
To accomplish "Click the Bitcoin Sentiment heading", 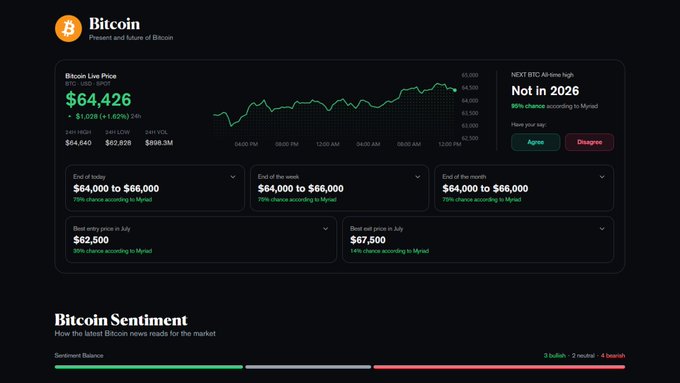I will click(121, 320).
